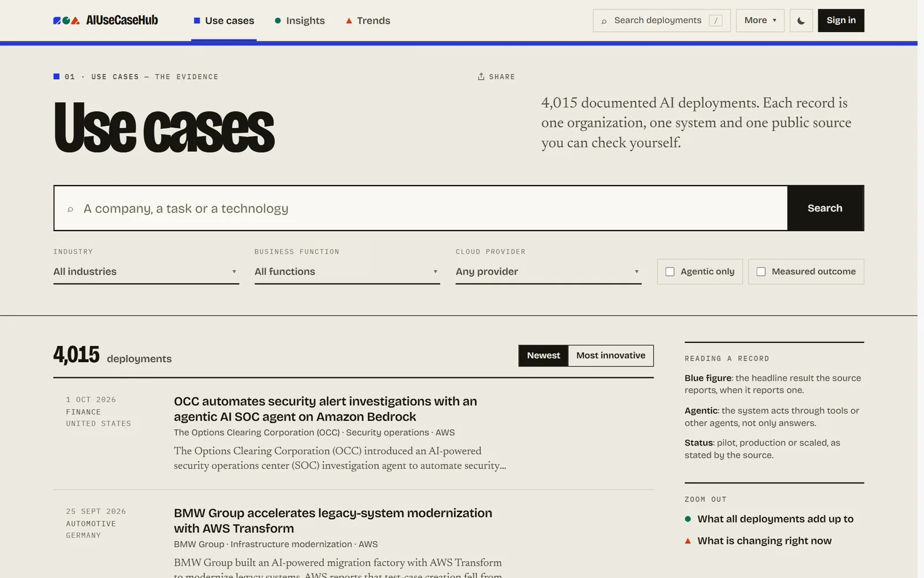Click the company, task or technology search box
The height and width of the screenshot is (578, 924).
click(x=420, y=208)
